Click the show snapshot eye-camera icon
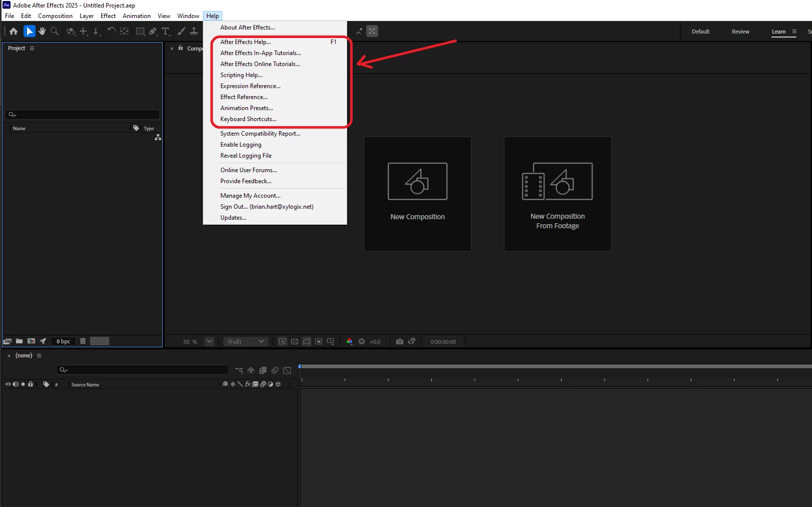Image resolution: width=812 pixels, height=507 pixels. point(412,341)
